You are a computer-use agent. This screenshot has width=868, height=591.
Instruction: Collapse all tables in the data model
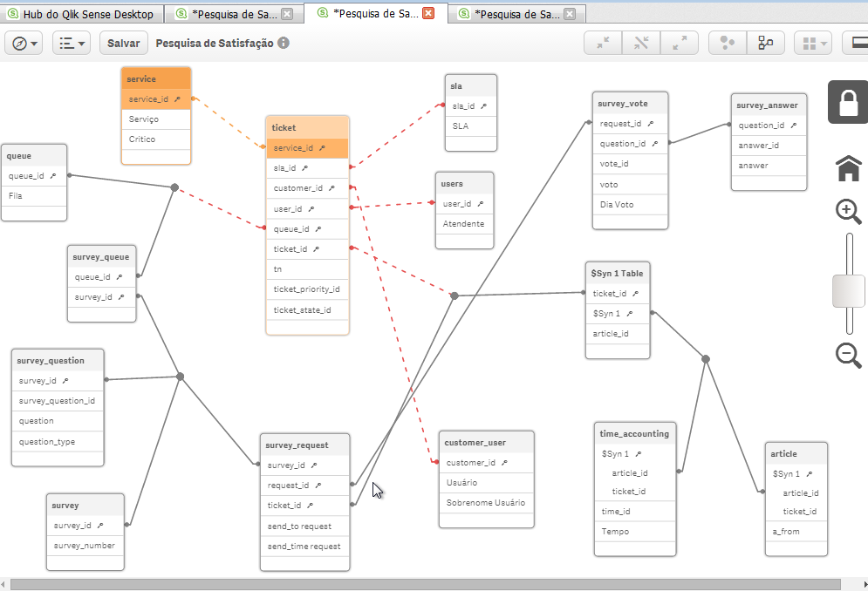(603, 42)
